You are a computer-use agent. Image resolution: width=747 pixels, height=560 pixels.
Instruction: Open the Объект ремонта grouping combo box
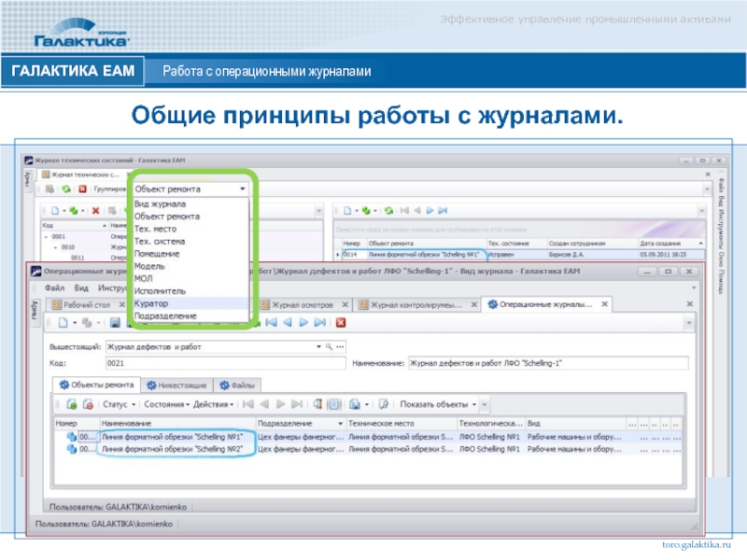pos(191,189)
